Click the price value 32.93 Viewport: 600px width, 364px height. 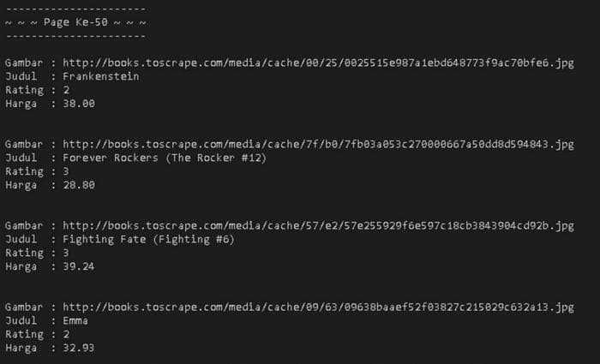[79, 348]
